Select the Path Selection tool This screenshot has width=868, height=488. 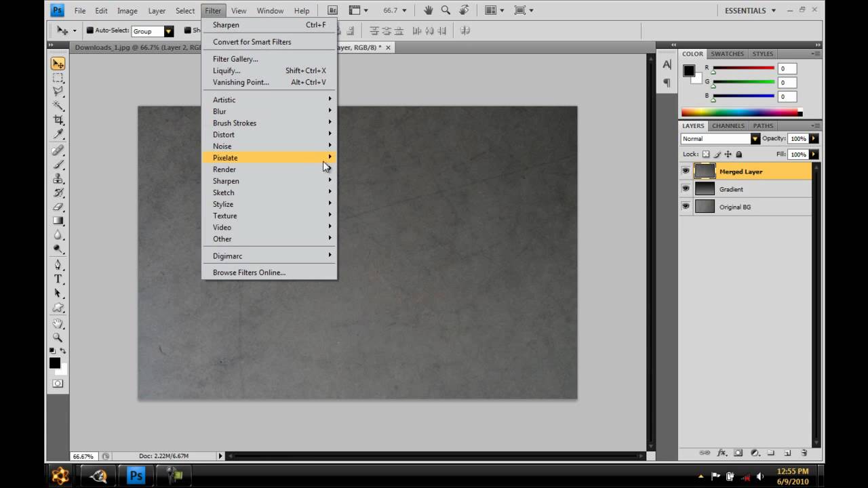coord(58,293)
